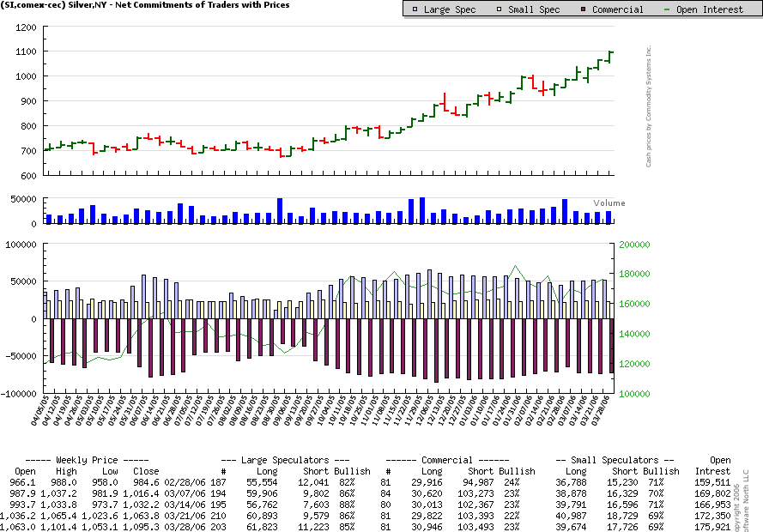Screen dimensions: 763x532
Task: Click the 1200 label on price axis
Action: 26,27
